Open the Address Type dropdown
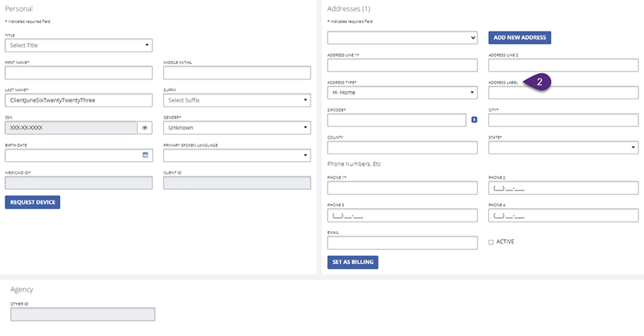 tap(402, 92)
